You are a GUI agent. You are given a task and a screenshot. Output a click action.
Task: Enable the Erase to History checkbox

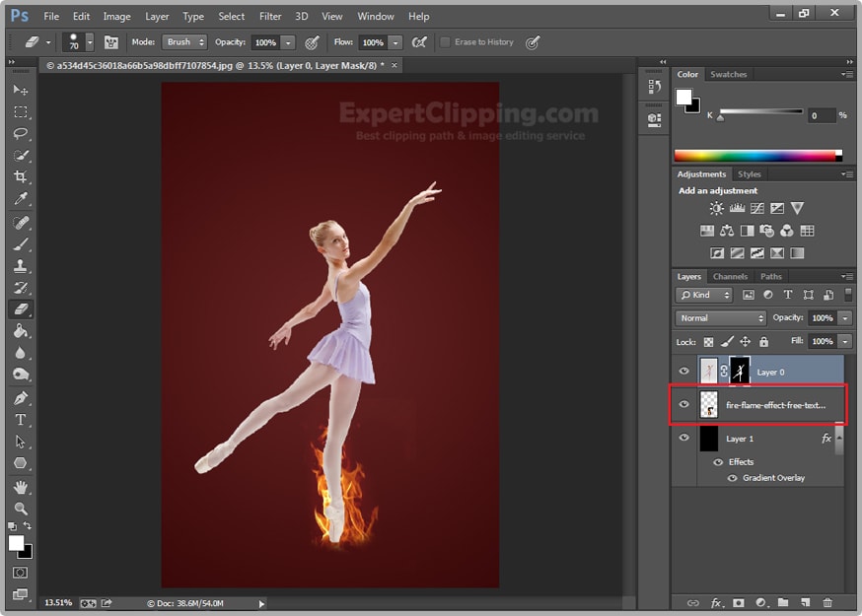446,42
